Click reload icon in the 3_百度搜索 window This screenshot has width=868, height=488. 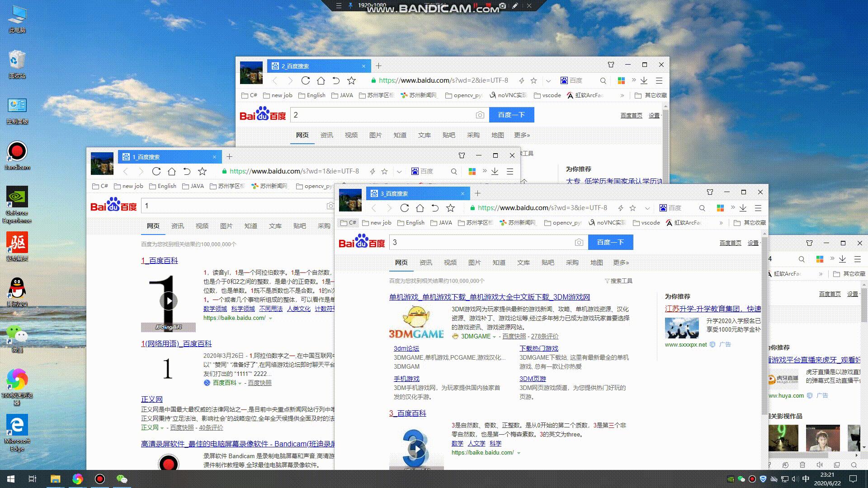[x=405, y=208]
